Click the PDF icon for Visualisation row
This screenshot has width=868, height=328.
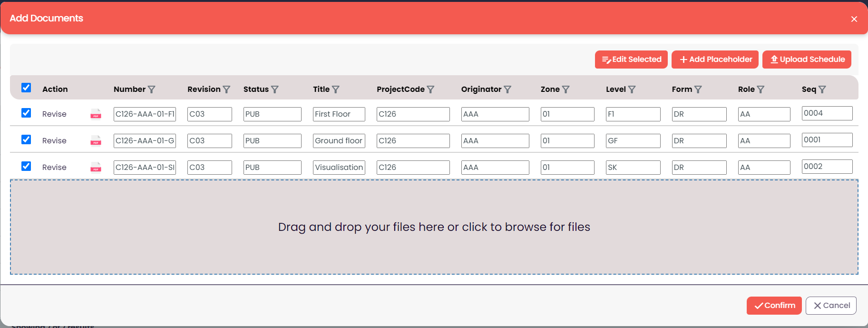click(x=96, y=167)
